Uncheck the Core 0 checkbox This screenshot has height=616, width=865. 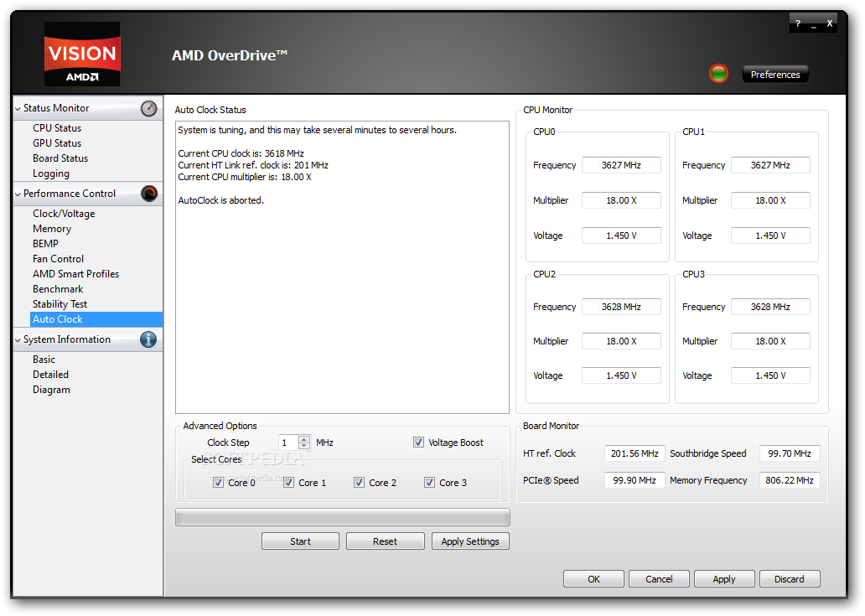pyautogui.click(x=218, y=483)
